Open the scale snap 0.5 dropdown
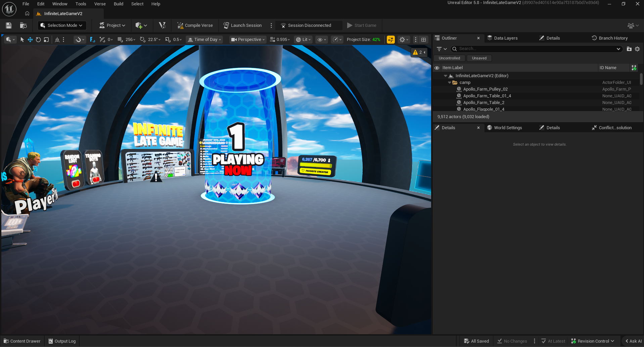 (178, 40)
